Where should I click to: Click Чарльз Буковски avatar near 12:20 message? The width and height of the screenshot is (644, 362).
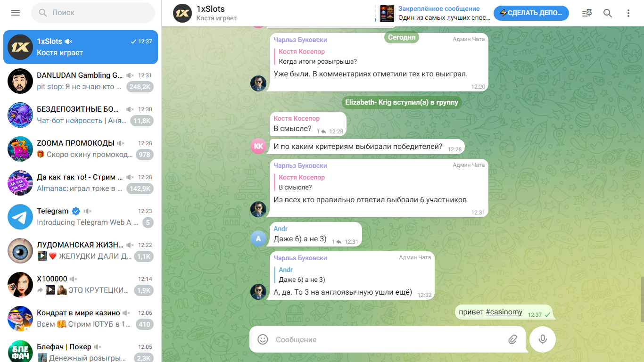258,83
